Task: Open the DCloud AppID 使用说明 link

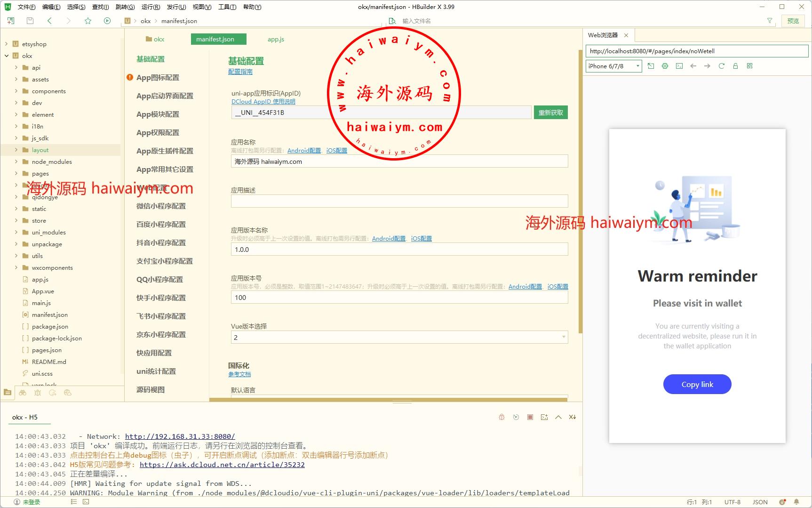Action: point(263,102)
